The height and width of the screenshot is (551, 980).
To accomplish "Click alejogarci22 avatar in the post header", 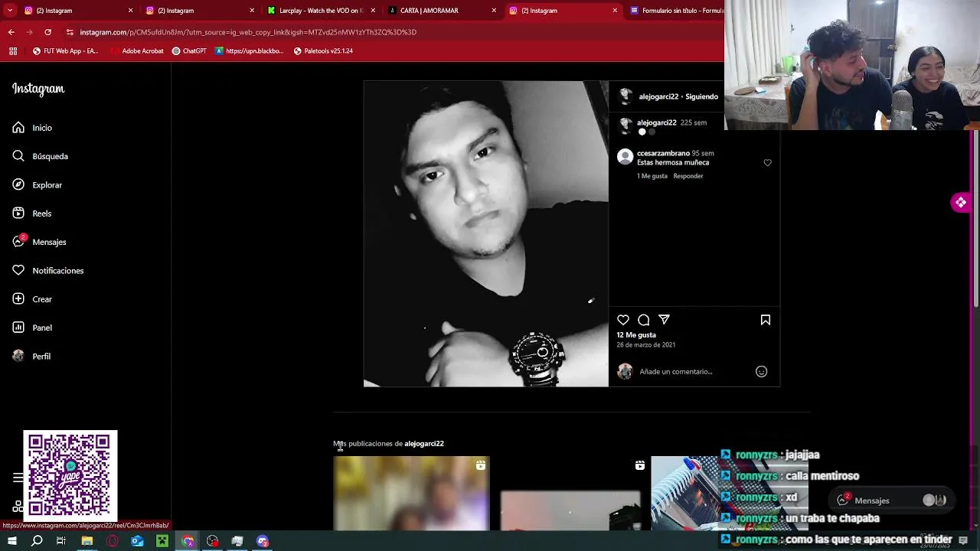I will coord(626,96).
